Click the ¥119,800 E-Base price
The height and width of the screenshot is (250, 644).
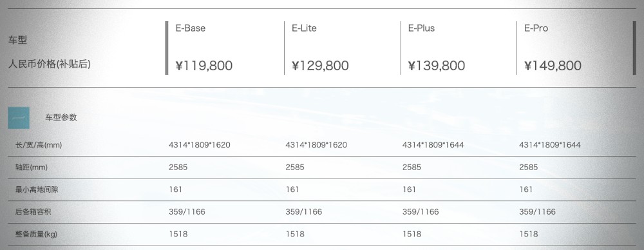click(204, 66)
